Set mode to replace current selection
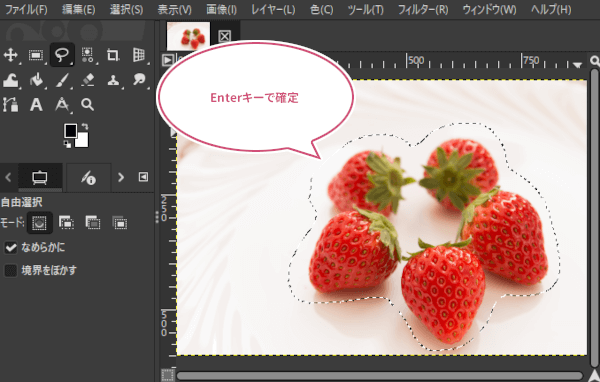 click(x=39, y=223)
